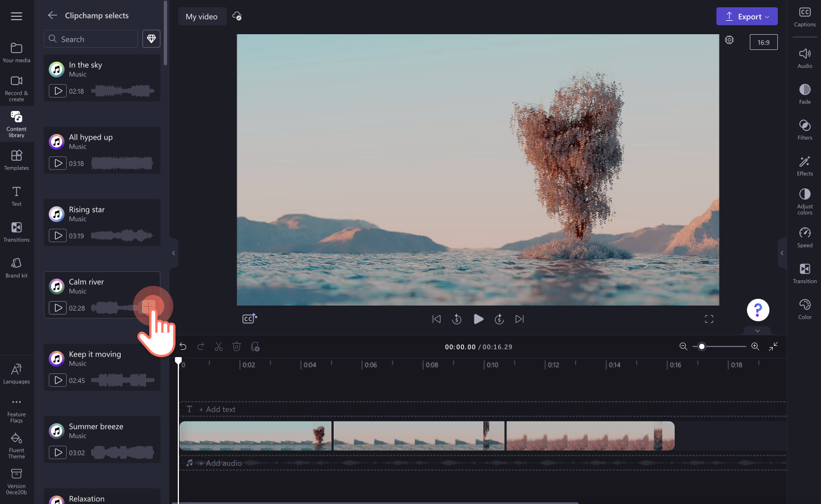The height and width of the screenshot is (504, 821).
Task: Enter fullscreen preview
Action: click(709, 319)
